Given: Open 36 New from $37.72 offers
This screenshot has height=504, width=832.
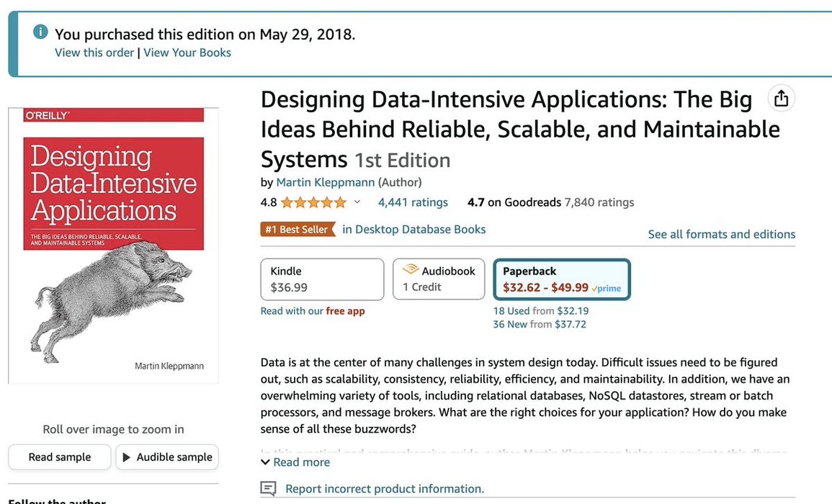Looking at the screenshot, I should 540,324.
